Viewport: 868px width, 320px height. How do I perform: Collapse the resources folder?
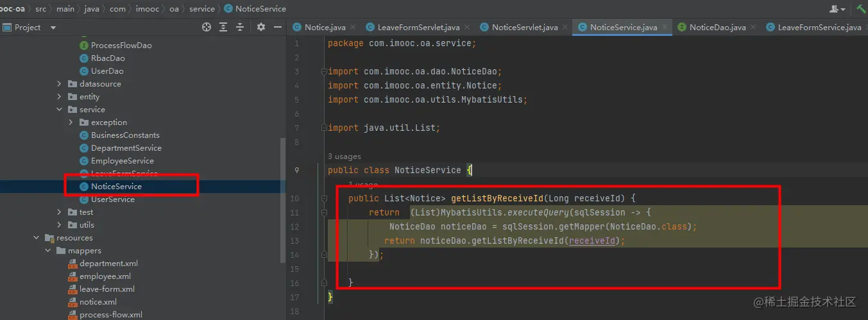(37, 238)
